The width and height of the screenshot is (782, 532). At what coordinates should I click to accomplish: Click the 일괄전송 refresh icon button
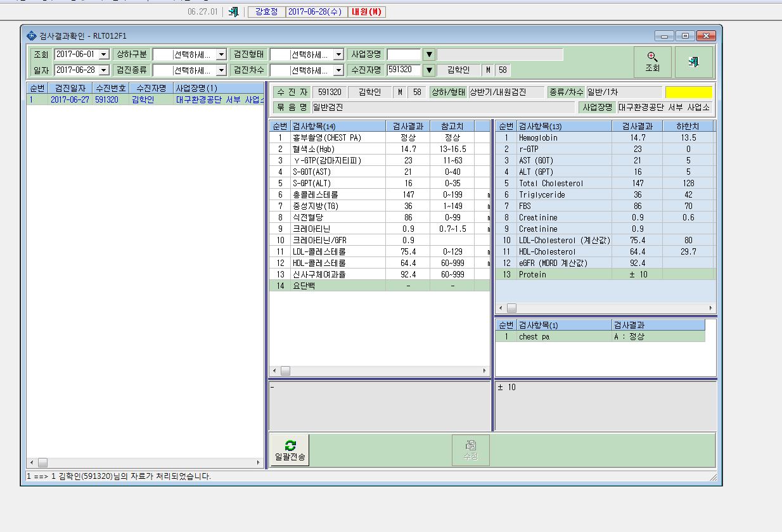click(290, 450)
